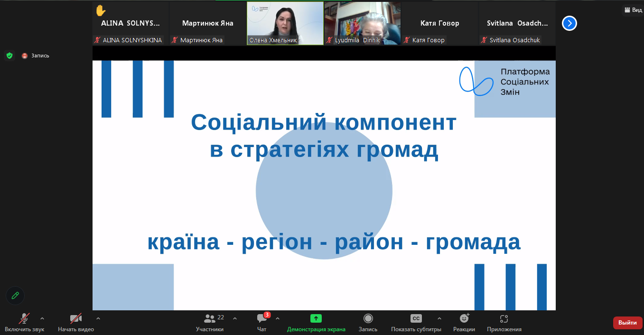This screenshot has height=335, width=644.
Task: Open the Apps (Приложения) icon
Action: point(504,322)
